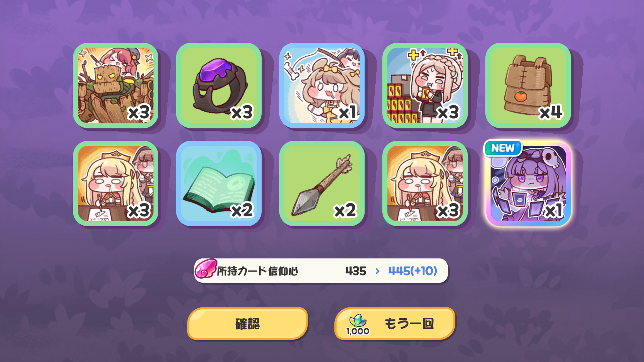
Task: Select the wooden golem card x3
Action: [x=116, y=85]
